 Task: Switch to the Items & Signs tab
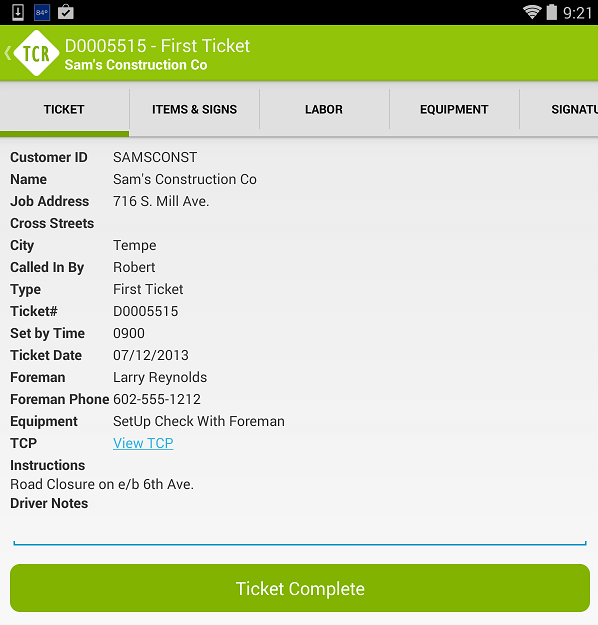pos(195,109)
